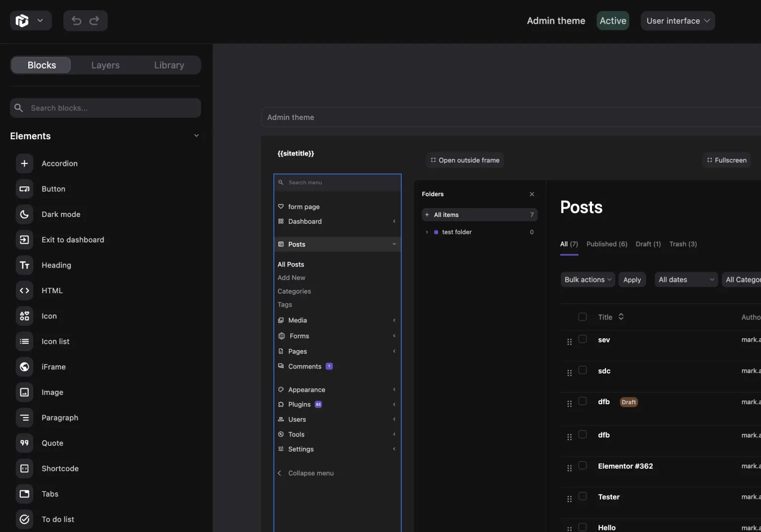Click the undo arrow in the top toolbar
Viewport: 761px width, 532px height.
(x=75, y=21)
